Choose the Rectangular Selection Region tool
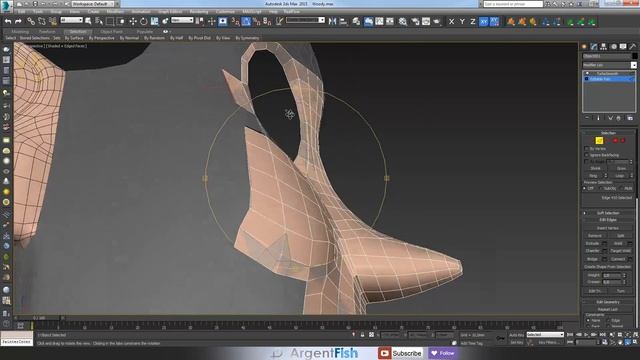The height and width of the screenshot is (360, 640). [x=110, y=21]
